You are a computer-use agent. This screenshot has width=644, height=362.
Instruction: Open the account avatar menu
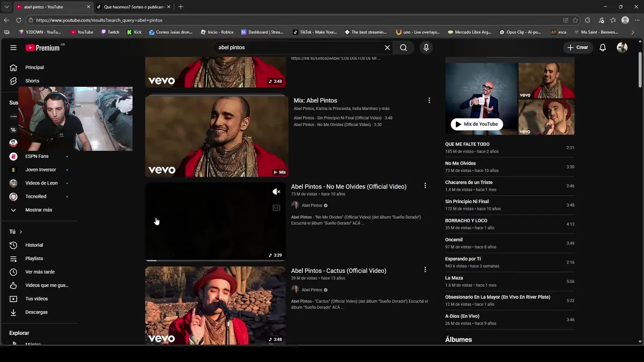click(622, 47)
